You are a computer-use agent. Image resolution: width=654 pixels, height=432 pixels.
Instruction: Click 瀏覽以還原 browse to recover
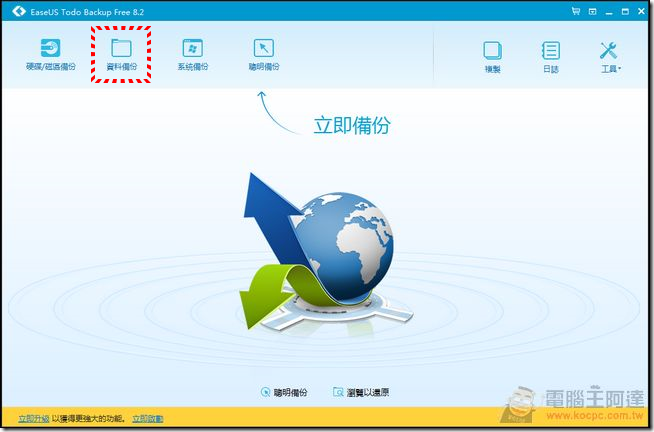[x=361, y=392]
